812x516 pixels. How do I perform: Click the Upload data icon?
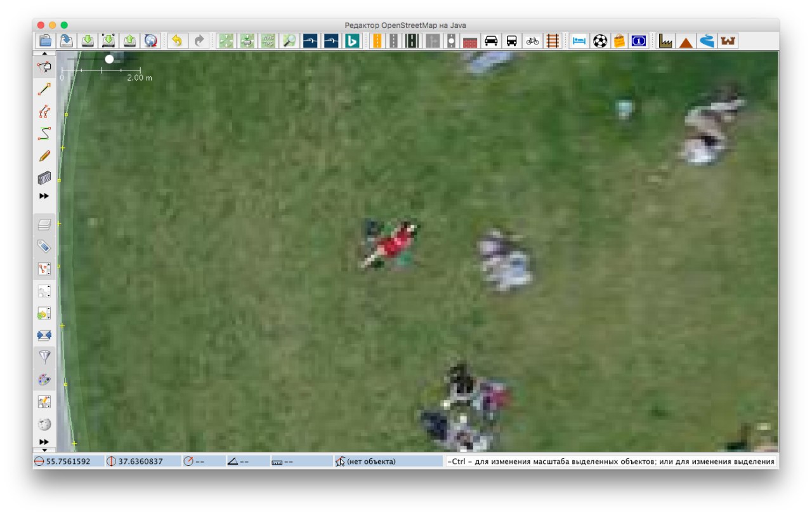[x=129, y=41]
